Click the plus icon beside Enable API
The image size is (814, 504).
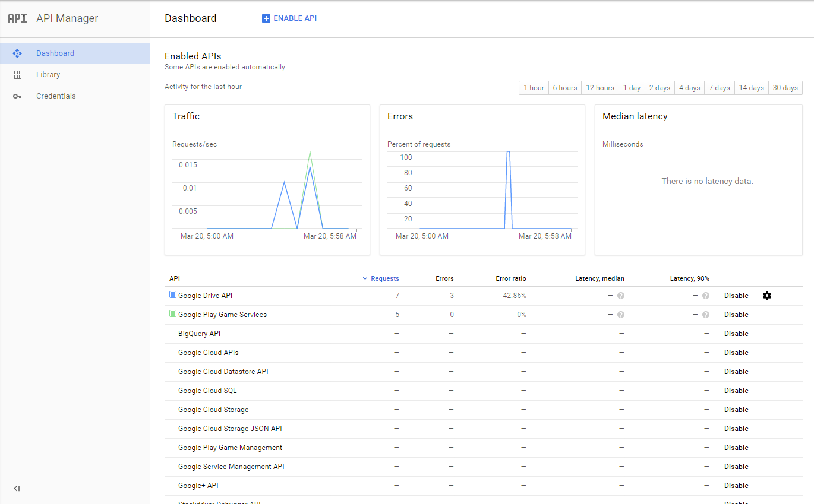(266, 18)
